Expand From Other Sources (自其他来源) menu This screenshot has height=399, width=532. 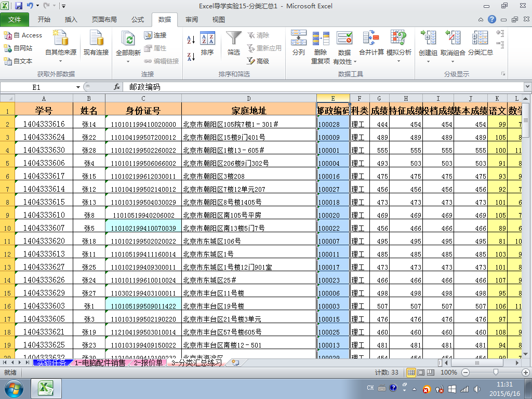pyautogui.click(x=61, y=47)
